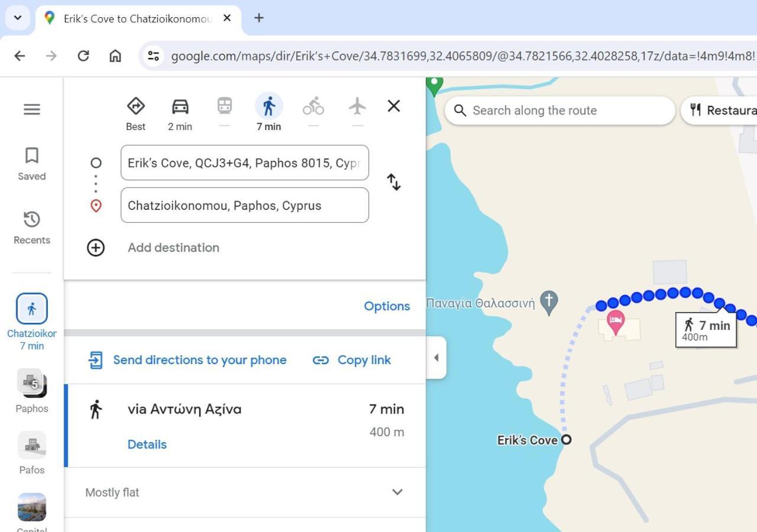757x532 pixels.
Task: Edit the Chatzioikonomou destination field
Action: point(245,205)
